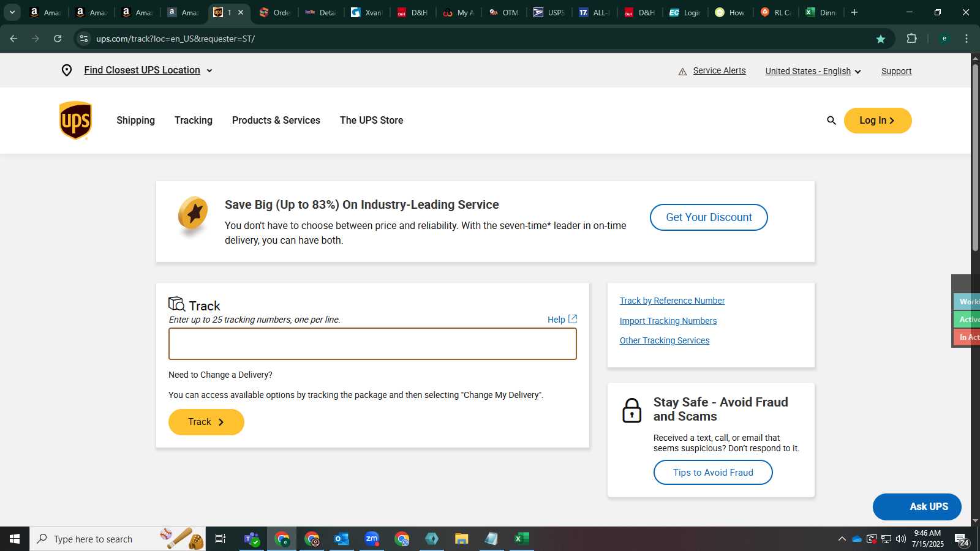
Task: Click the browser address bar URL
Action: click(x=175, y=39)
